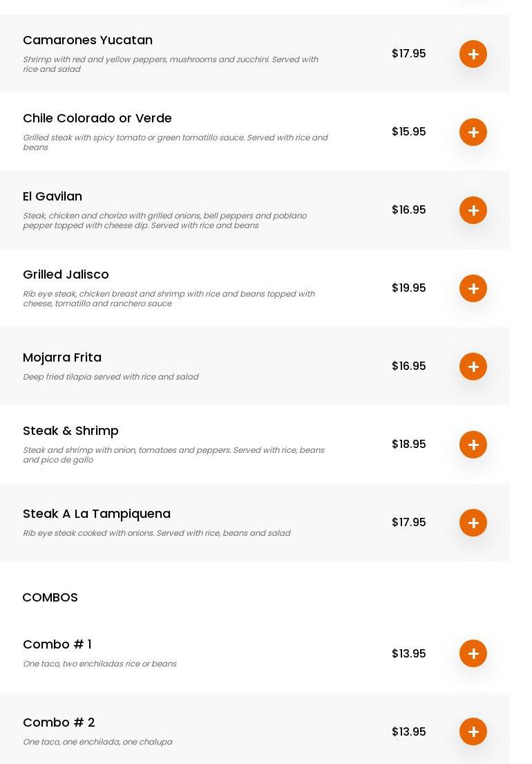Add Grilled Jalisco to cart
532x764 pixels.
pos(473,288)
